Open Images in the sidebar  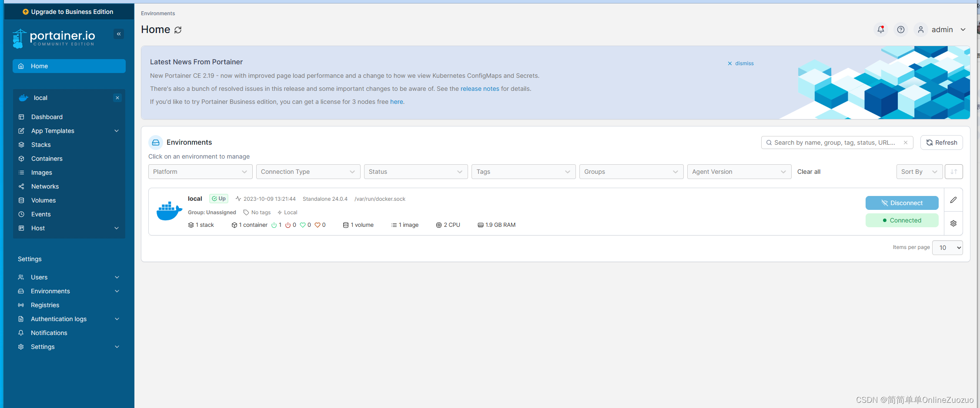69,172
